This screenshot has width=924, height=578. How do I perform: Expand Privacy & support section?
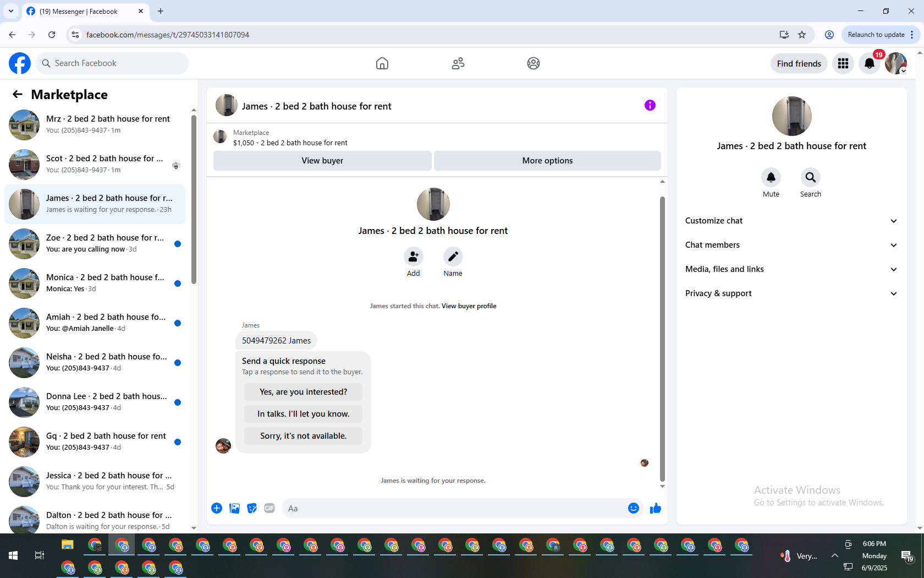click(x=791, y=293)
